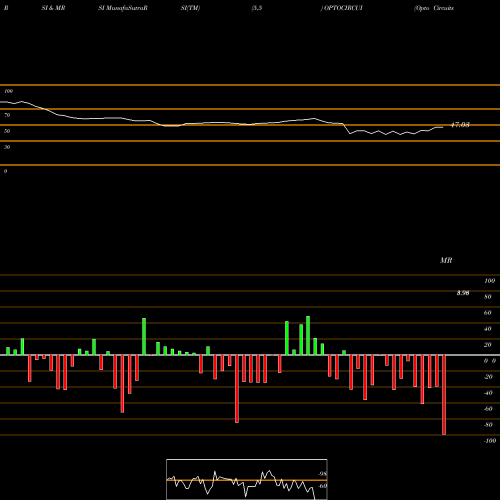500x500 pixels.
Task: Click the RSI axis label 30
Action: click(7, 147)
